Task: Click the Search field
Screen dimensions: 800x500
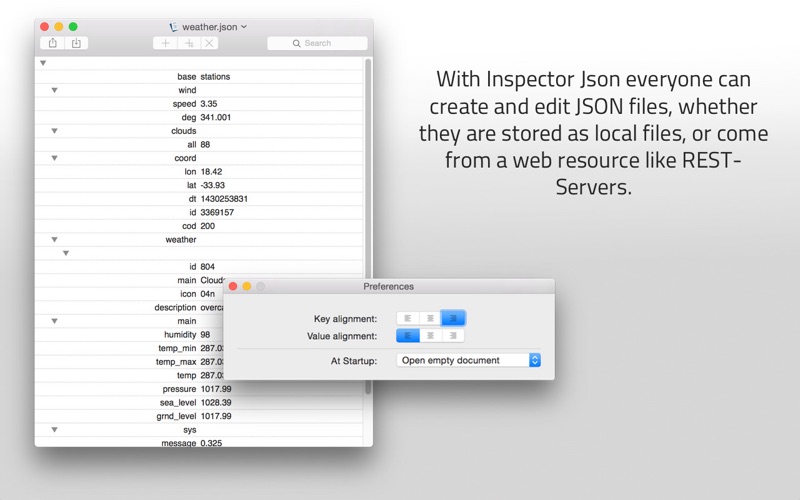Action: [317, 43]
